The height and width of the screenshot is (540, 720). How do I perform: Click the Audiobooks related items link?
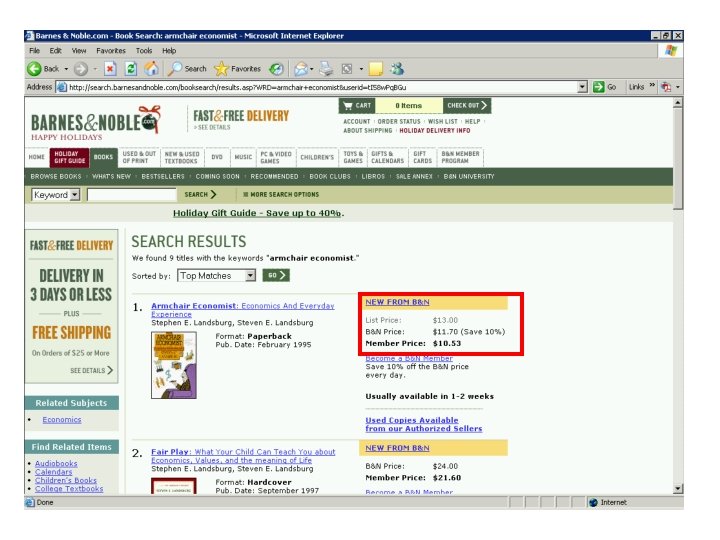[x=56, y=463]
